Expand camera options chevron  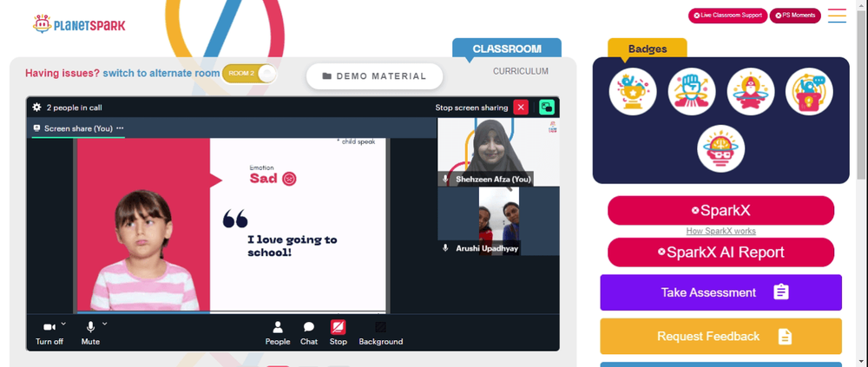[63, 324]
